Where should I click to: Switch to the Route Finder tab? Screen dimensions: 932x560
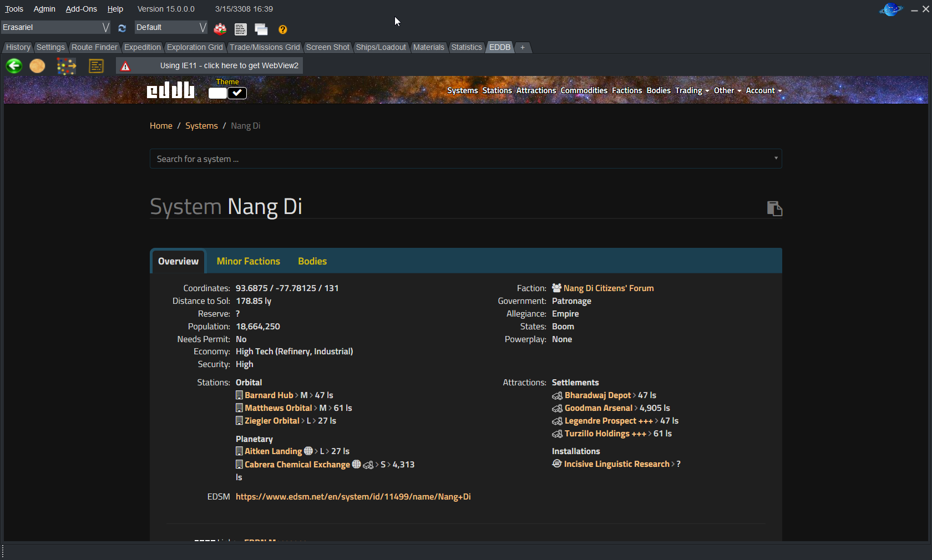(x=94, y=47)
